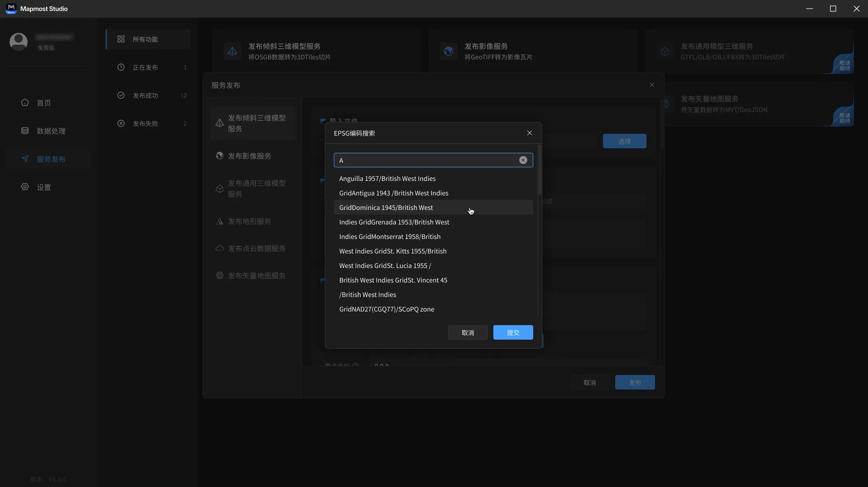This screenshot has width=868, height=487.
Task: Click the 首页 home icon
Action: (x=25, y=102)
